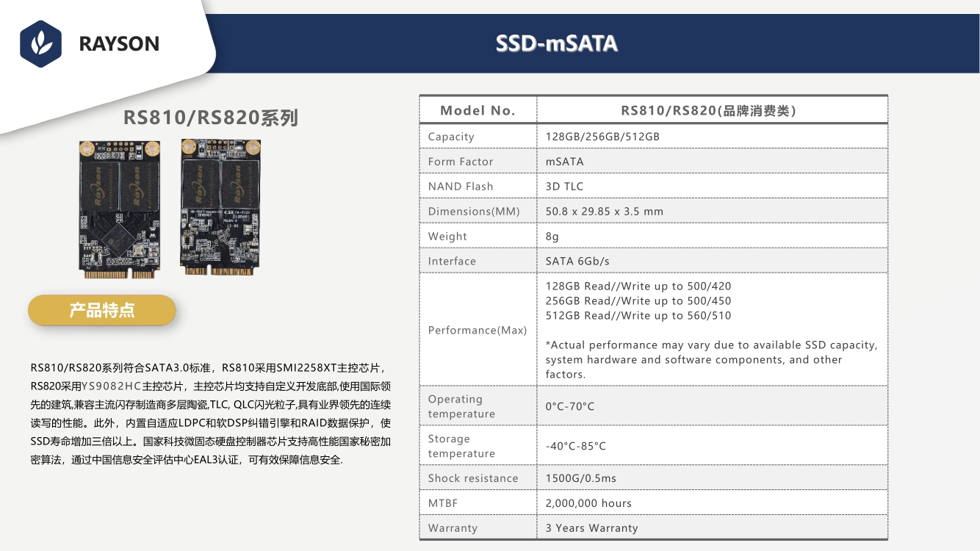Click the SSD-mSATA header title

tap(556, 44)
